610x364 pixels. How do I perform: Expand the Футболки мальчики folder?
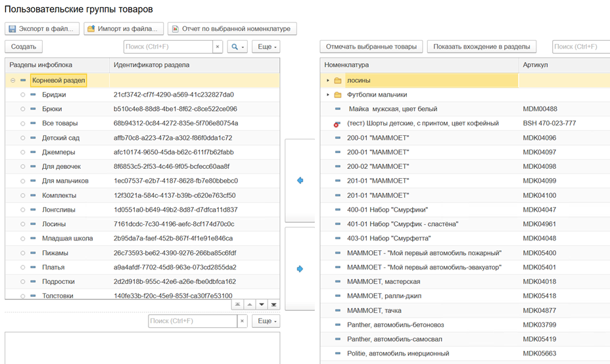[x=328, y=95]
